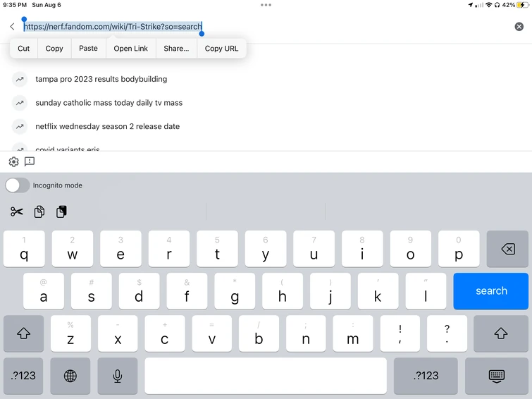
Task: Choose Open Link from the text menu
Action: tap(130, 49)
